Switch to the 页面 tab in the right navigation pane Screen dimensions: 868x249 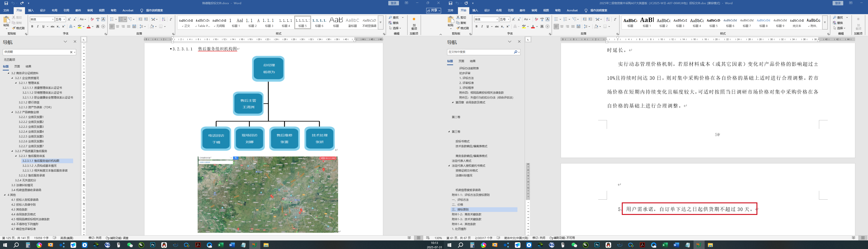(461, 61)
